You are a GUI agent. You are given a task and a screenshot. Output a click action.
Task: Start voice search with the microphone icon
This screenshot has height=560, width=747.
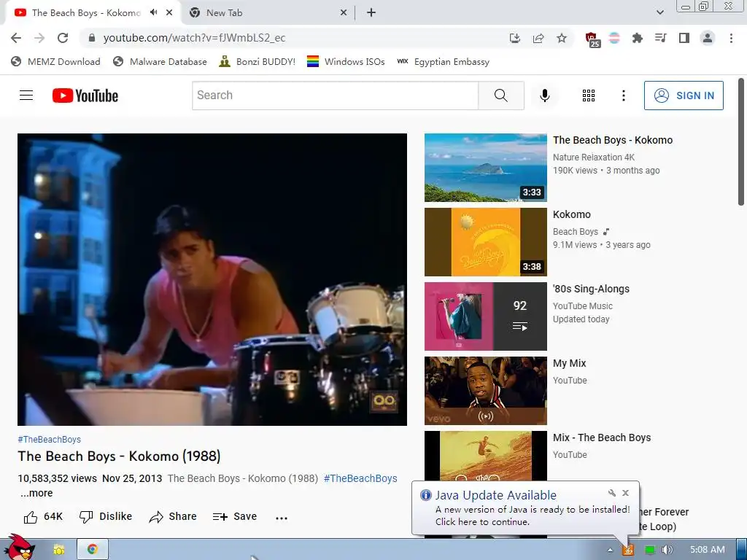tap(544, 96)
